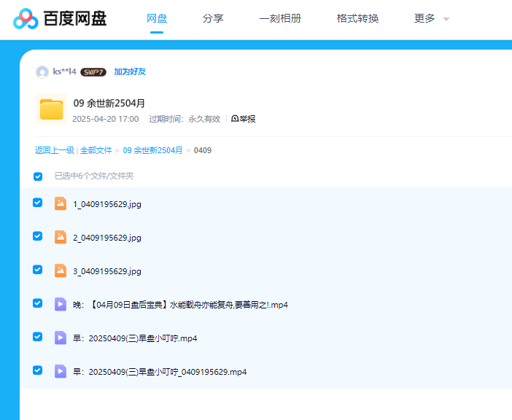Viewport: 512px width, 420px height.
Task: Click image icon for 1_0409195629.jpg
Action: 61,203
